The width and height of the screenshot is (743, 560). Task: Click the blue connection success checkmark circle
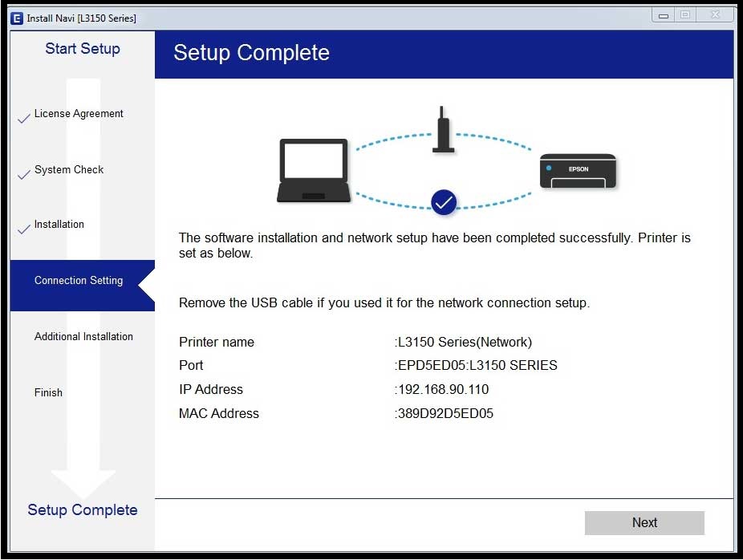444,202
